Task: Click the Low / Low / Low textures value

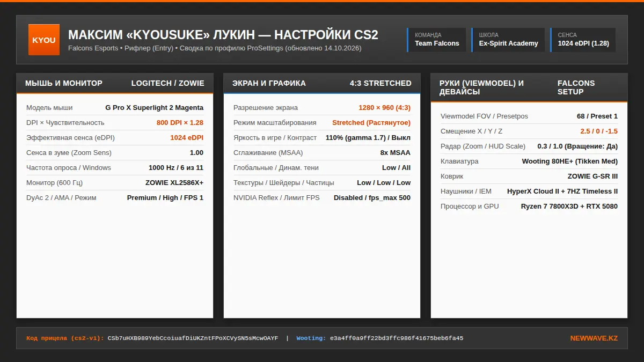Action: pos(384,182)
